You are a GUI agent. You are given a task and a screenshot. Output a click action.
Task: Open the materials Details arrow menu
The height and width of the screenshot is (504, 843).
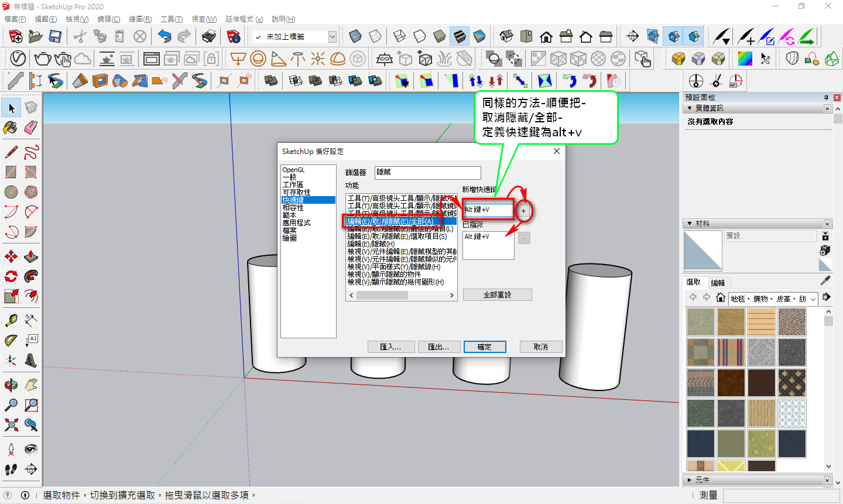[x=826, y=297]
